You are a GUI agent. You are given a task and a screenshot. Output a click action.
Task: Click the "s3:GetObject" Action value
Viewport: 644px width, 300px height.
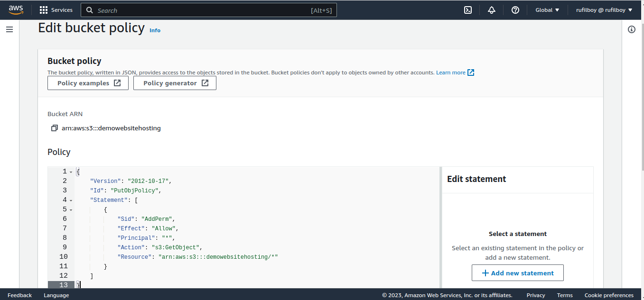176,247
